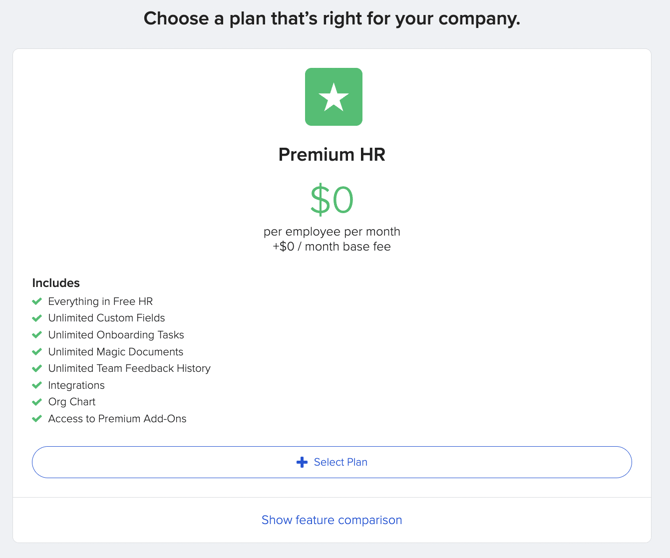
Task: Click checkmark beside Unlimited Team Feedback History
Action: [x=37, y=368]
